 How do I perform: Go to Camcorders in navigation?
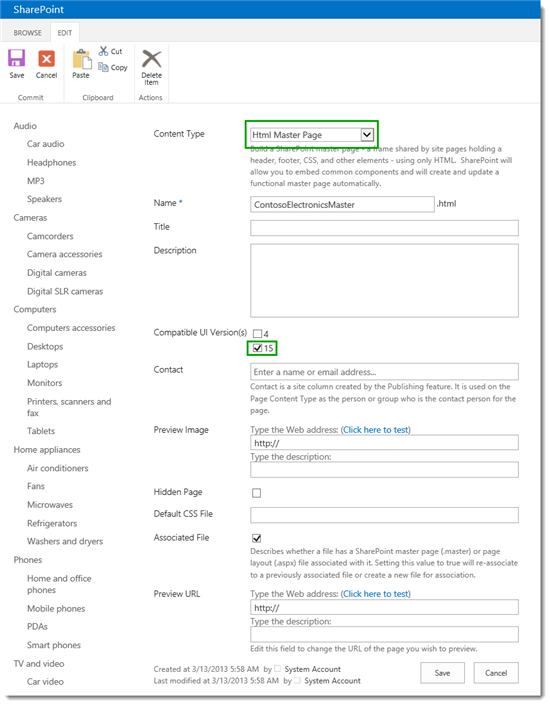pyautogui.click(x=50, y=236)
